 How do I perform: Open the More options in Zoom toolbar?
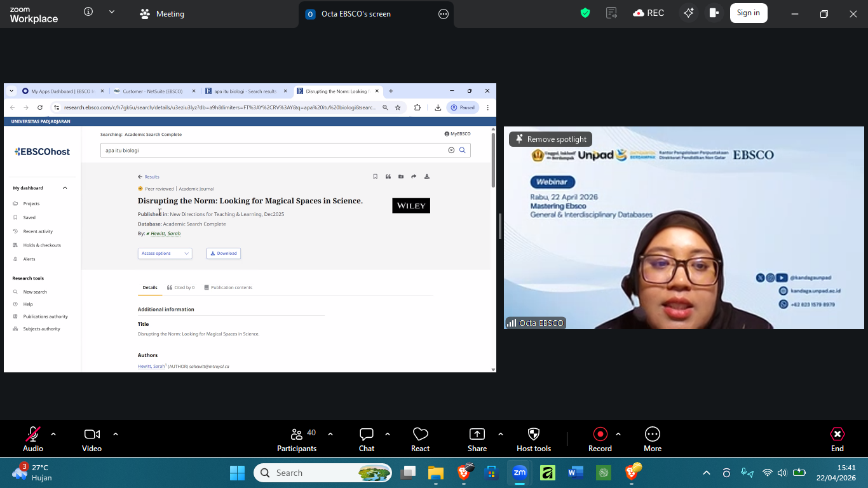[x=653, y=439]
